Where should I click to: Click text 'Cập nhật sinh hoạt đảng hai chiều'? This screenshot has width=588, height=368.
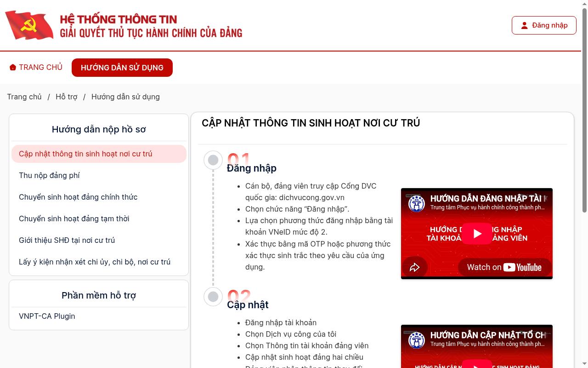(x=304, y=357)
